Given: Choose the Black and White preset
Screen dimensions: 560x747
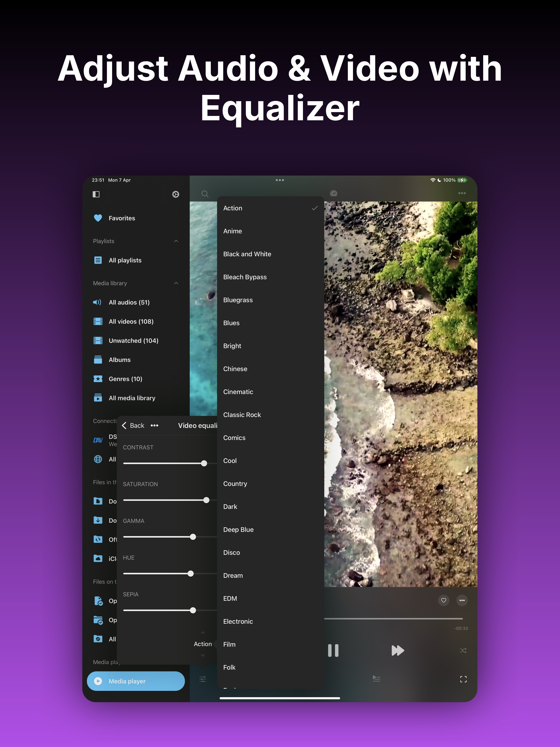Looking at the screenshot, I should [247, 254].
